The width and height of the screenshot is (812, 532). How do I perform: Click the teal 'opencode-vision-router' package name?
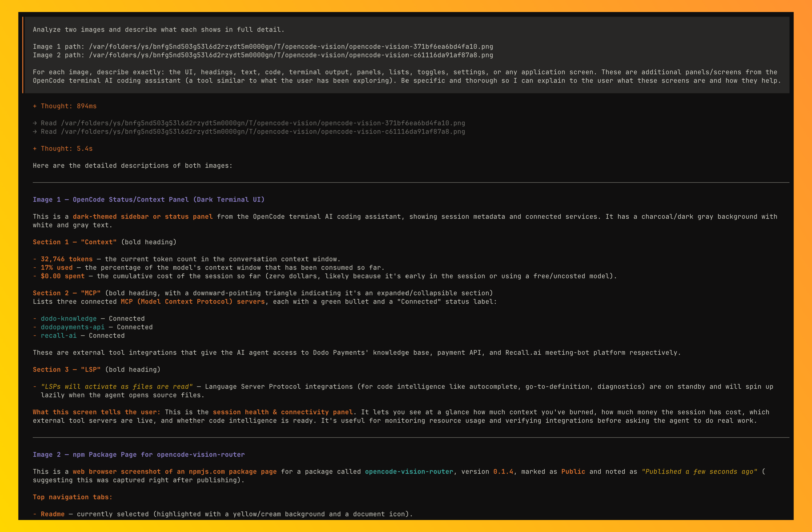pos(409,472)
